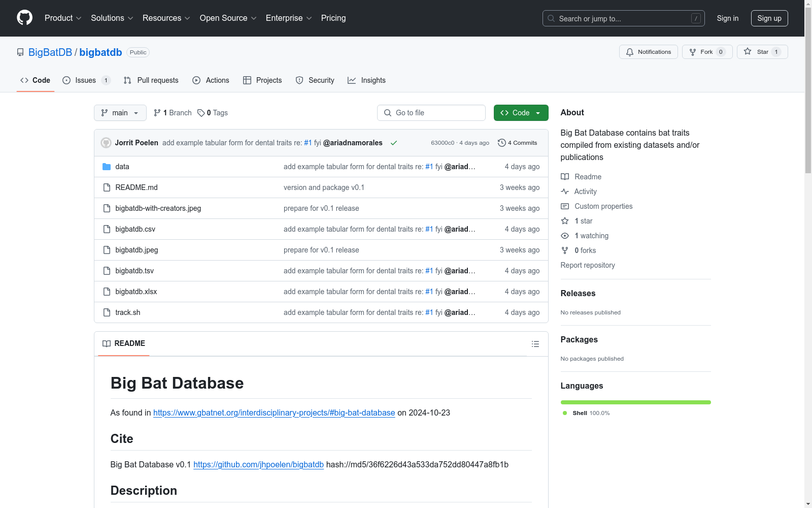Click the Go to file input

coord(431,113)
